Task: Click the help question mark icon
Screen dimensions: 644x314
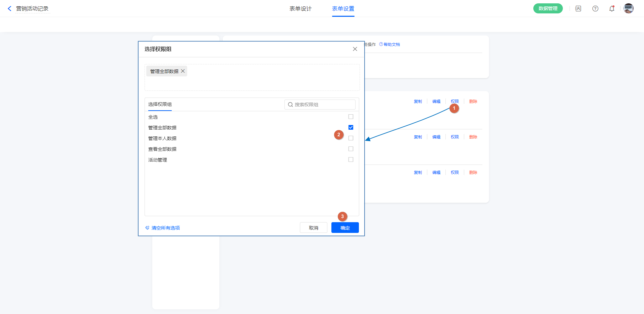Action: point(595,9)
